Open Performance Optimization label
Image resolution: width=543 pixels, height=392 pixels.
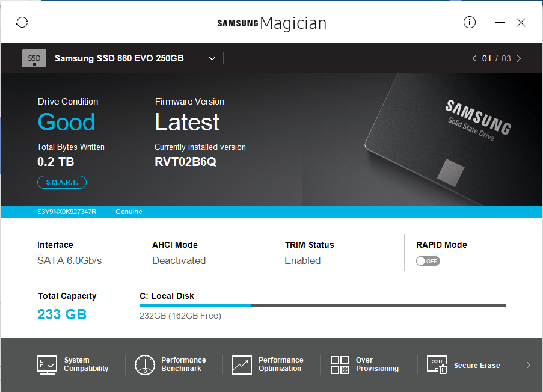(x=281, y=364)
